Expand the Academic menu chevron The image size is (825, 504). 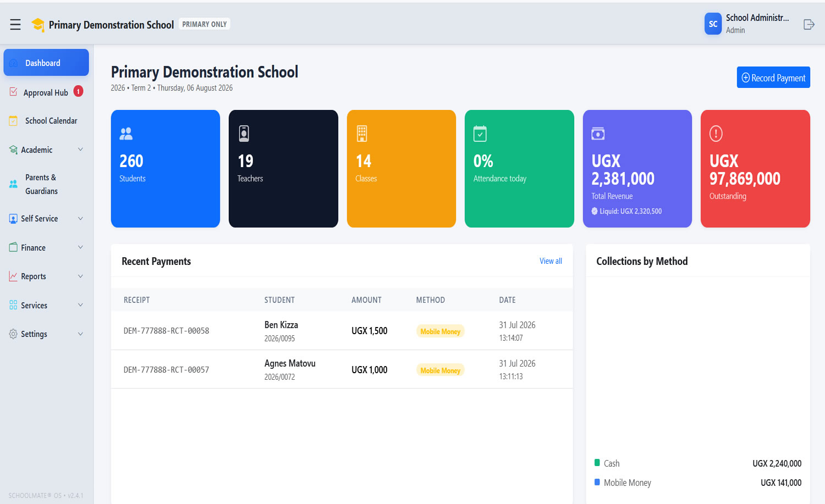(80, 149)
